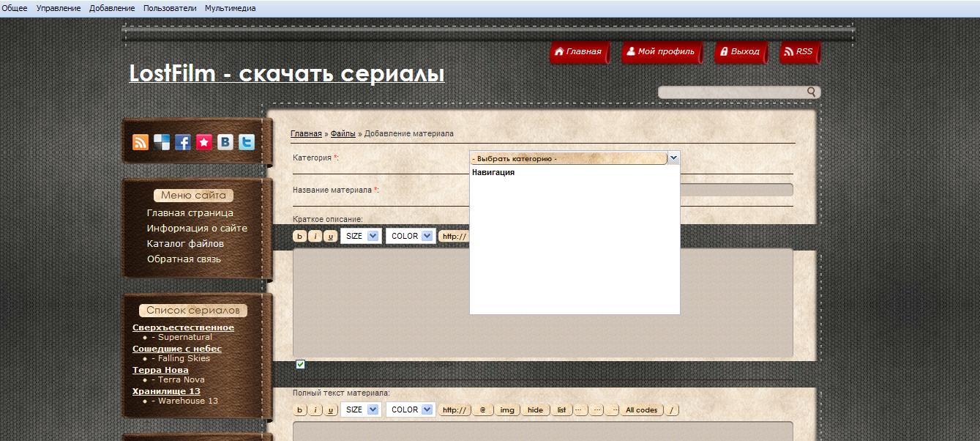The height and width of the screenshot is (441, 980).
Task: Click the orange RSS feed sidebar icon
Action: (141, 143)
